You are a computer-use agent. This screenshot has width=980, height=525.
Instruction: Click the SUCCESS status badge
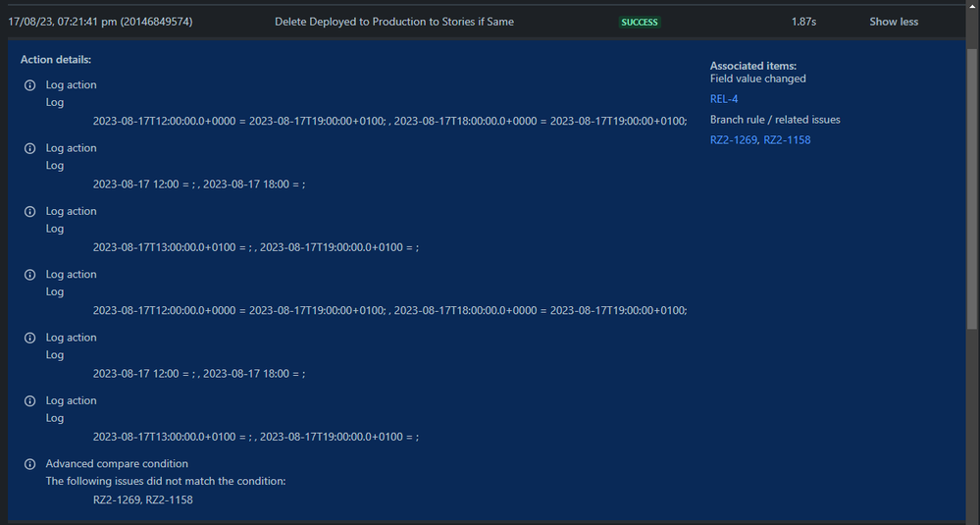click(x=640, y=22)
